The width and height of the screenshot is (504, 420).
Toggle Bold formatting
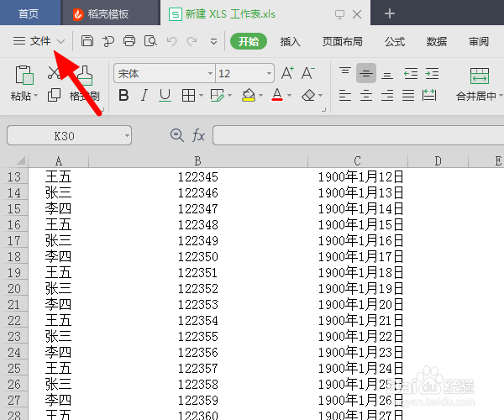(x=123, y=95)
